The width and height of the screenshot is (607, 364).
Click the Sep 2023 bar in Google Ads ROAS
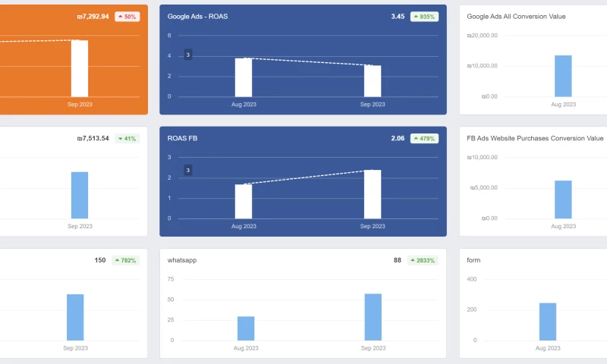pos(373,81)
